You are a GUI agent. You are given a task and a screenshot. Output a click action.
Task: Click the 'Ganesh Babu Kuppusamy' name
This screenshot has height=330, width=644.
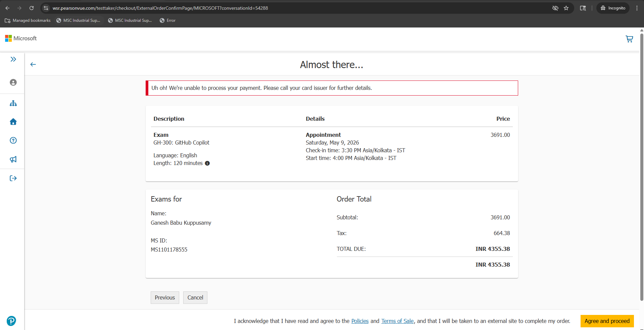coord(181,223)
